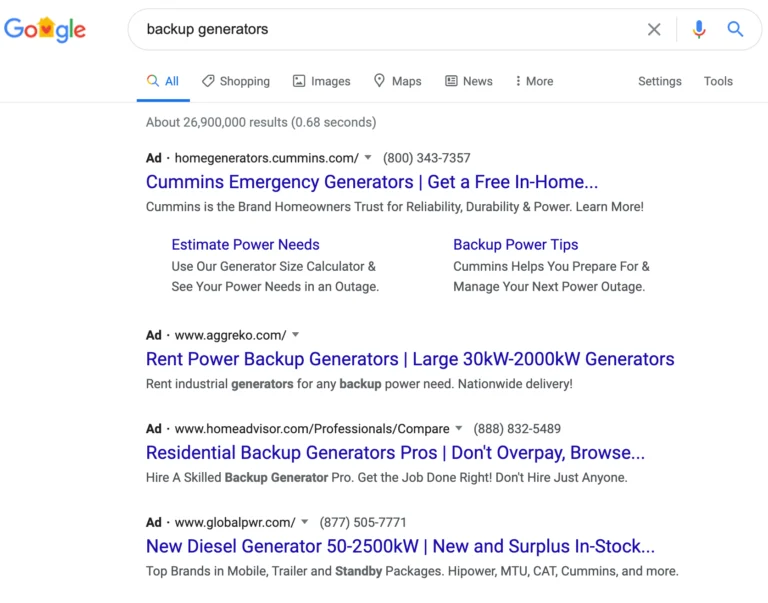Open search Settings

click(x=659, y=81)
